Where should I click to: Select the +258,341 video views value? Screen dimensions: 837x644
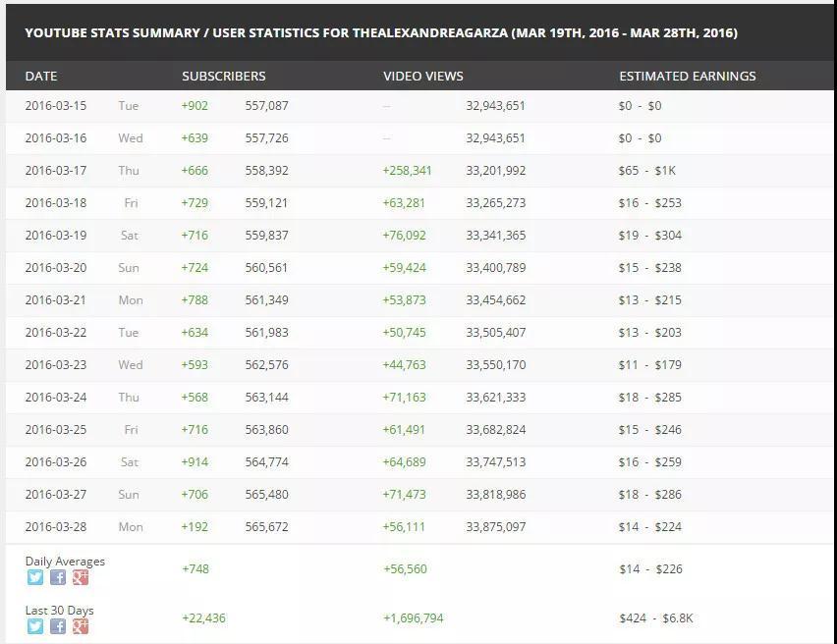tap(407, 171)
